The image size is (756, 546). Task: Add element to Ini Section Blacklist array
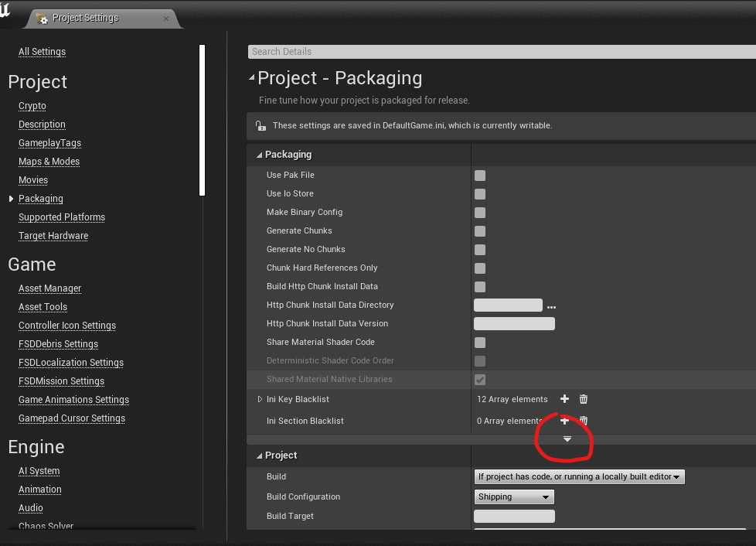click(564, 421)
